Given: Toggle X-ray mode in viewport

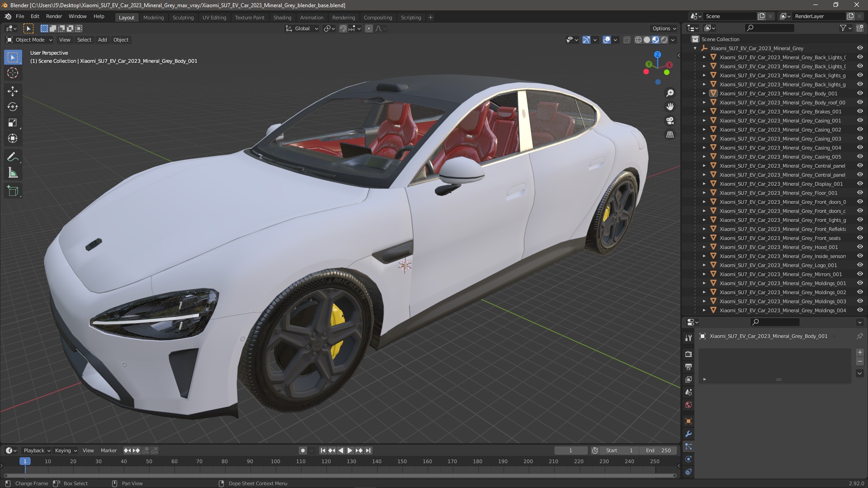Looking at the screenshot, I should pos(627,40).
